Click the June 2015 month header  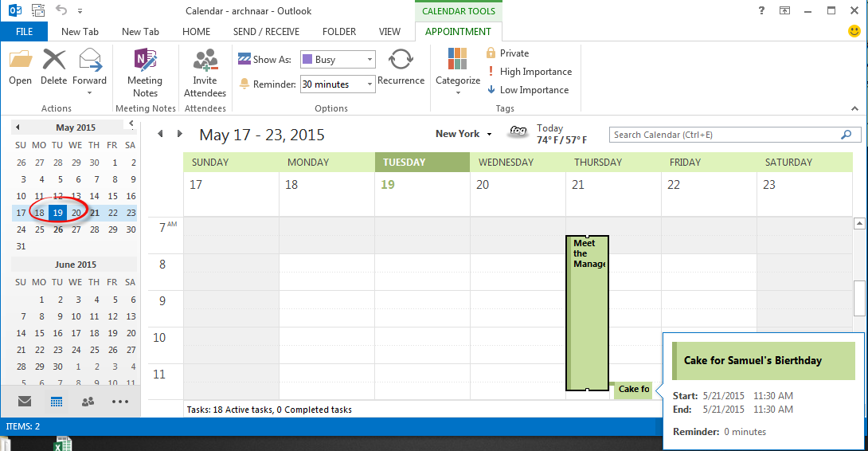click(76, 265)
